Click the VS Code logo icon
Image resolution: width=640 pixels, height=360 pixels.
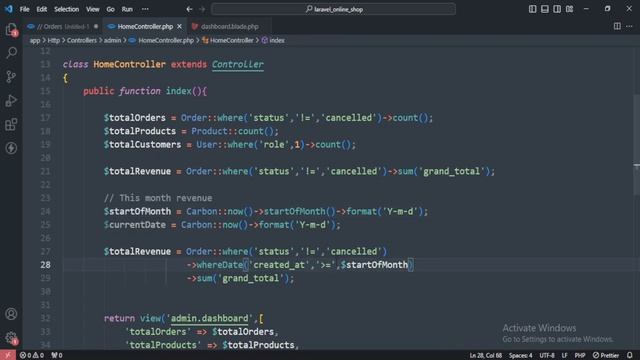(x=9, y=9)
